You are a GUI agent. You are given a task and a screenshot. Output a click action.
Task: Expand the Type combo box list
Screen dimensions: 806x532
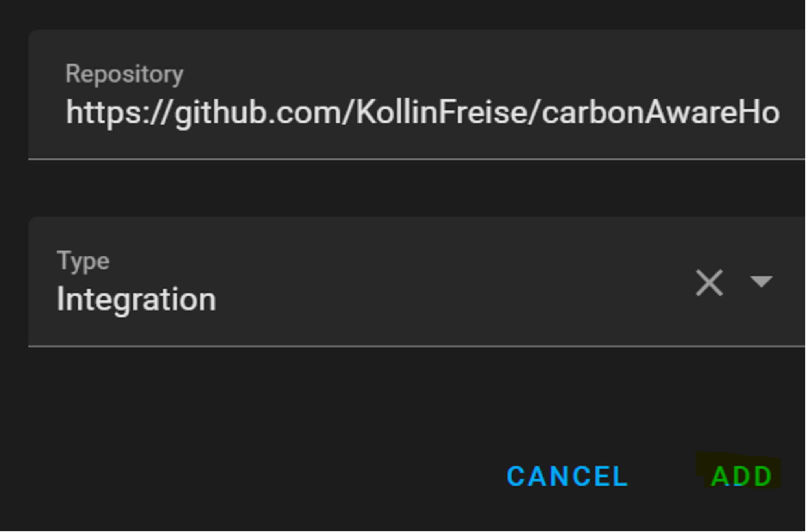click(x=761, y=282)
